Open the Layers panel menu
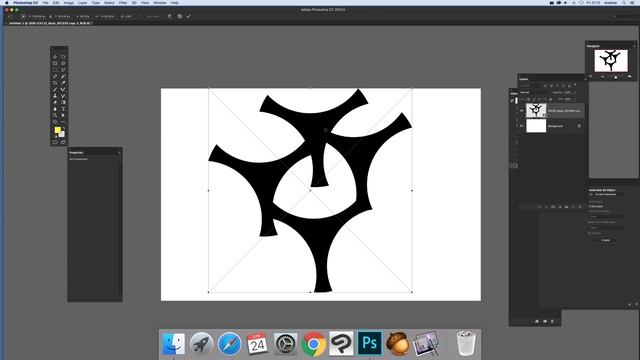The height and width of the screenshot is (360, 640). [x=585, y=79]
